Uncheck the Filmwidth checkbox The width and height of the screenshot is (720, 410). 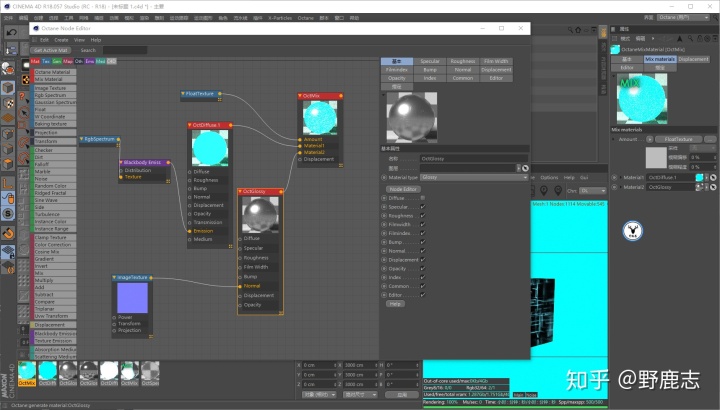point(422,224)
